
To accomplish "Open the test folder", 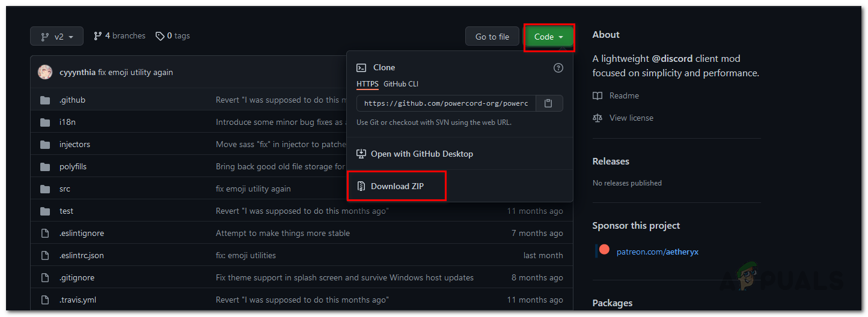I will pyautogui.click(x=66, y=211).
